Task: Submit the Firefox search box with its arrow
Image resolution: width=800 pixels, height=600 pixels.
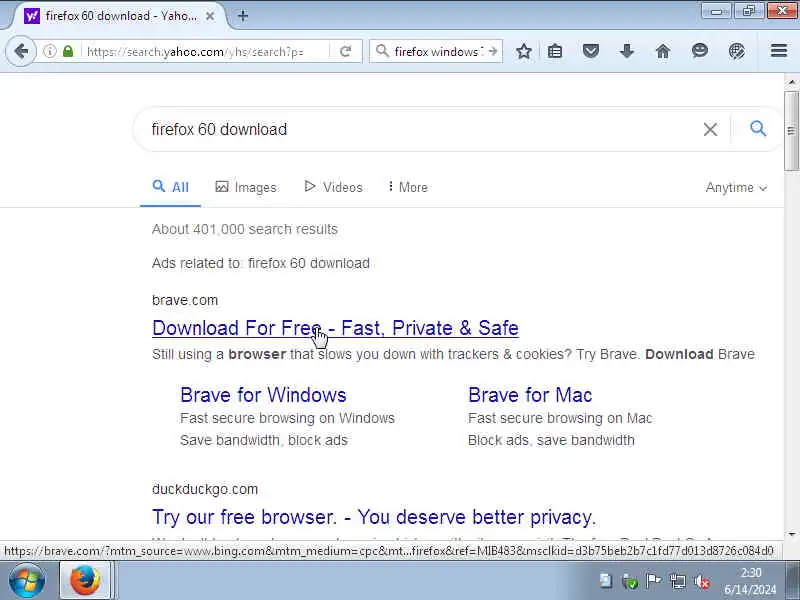Action: pos(492,51)
